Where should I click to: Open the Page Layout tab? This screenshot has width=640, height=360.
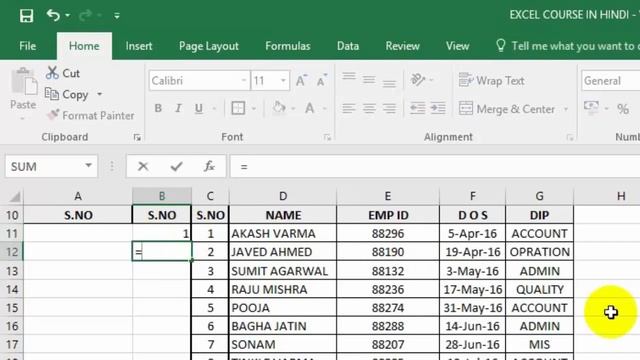click(209, 46)
